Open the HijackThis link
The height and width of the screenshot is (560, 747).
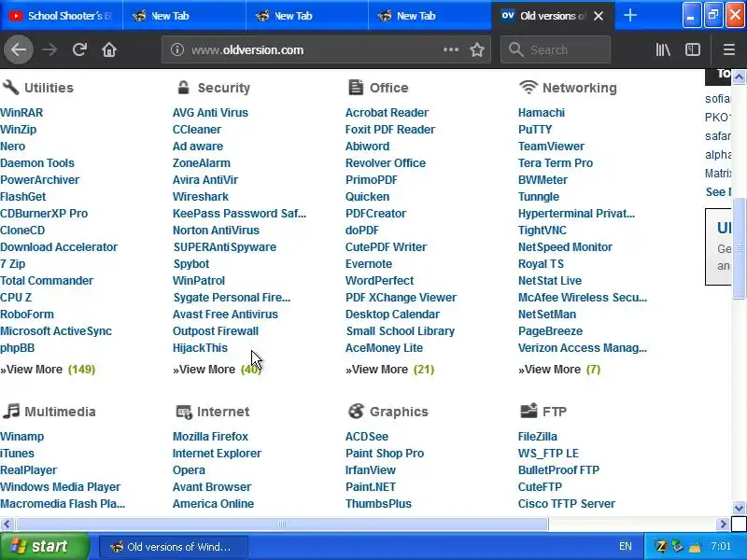point(200,347)
